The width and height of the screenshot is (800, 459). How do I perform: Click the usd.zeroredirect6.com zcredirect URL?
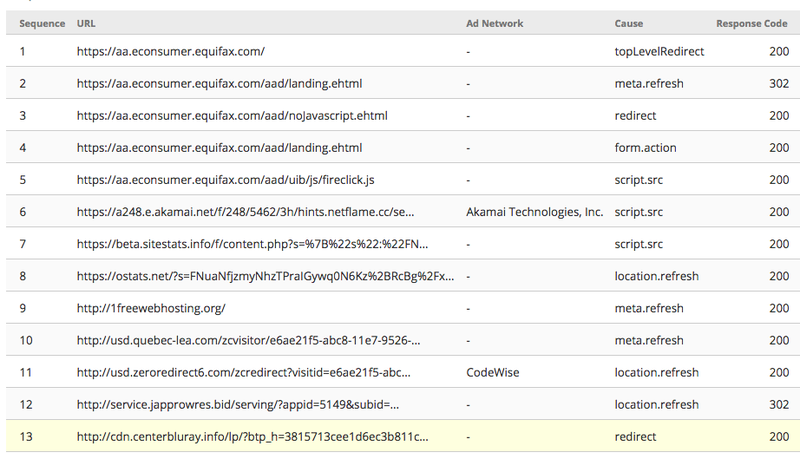[243, 372]
